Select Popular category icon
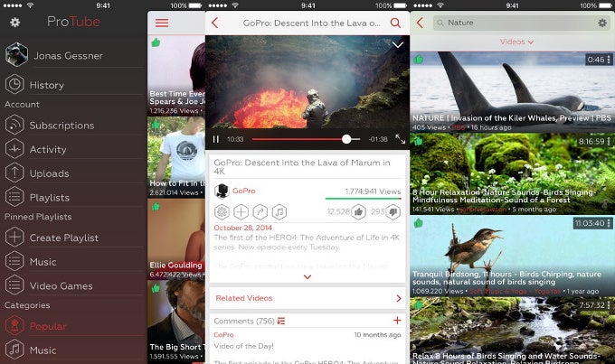 pyautogui.click(x=14, y=326)
